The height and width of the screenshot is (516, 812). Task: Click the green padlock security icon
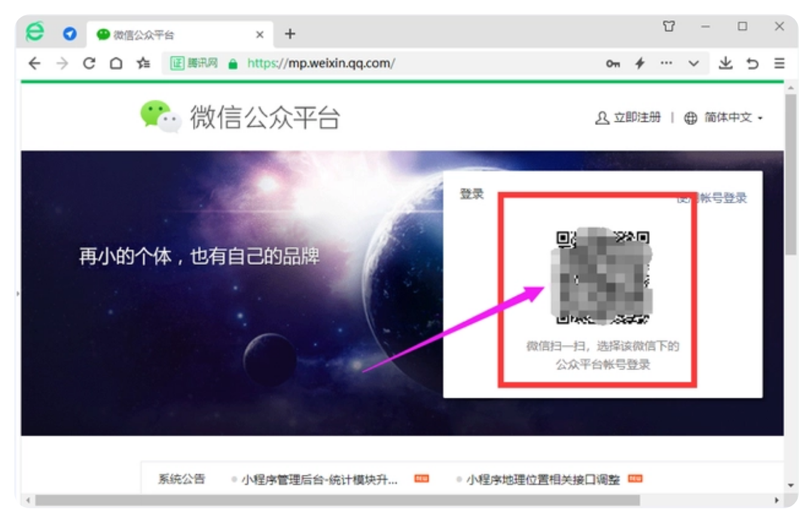pyautogui.click(x=233, y=63)
